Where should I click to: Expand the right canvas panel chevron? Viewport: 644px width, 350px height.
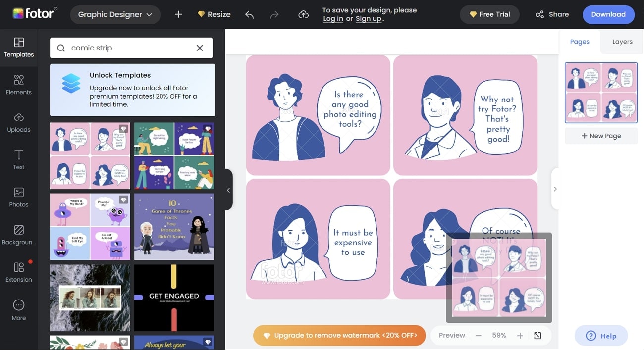[x=555, y=189]
